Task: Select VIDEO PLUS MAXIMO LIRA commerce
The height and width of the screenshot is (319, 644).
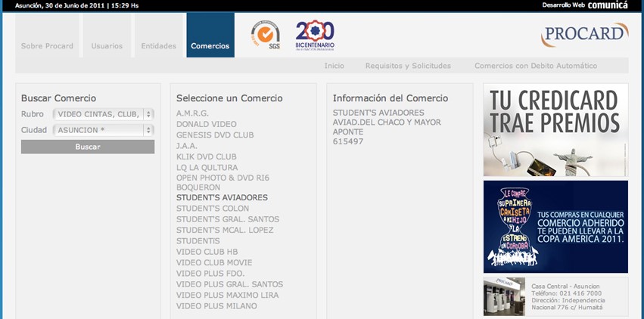Action: tap(227, 296)
